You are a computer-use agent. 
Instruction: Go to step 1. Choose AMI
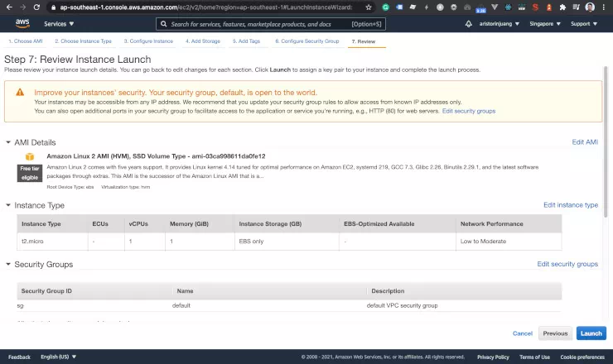pyautogui.click(x=26, y=41)
